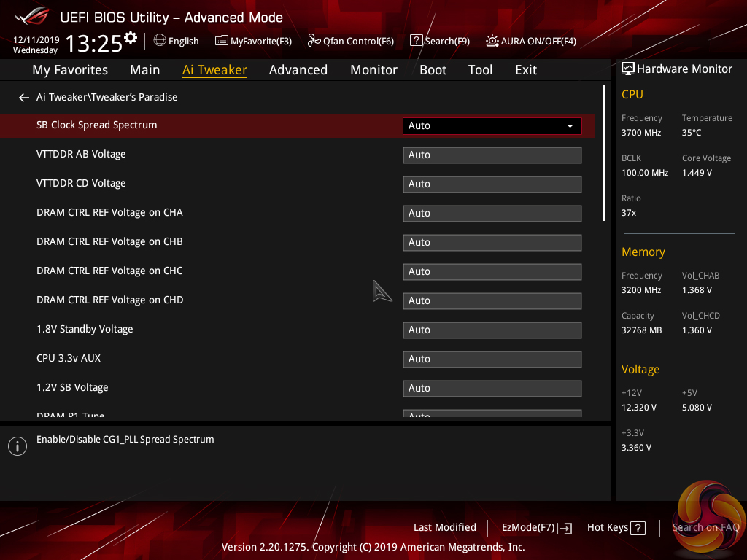Switch to the Monitor tab

(x=373, y=70)
